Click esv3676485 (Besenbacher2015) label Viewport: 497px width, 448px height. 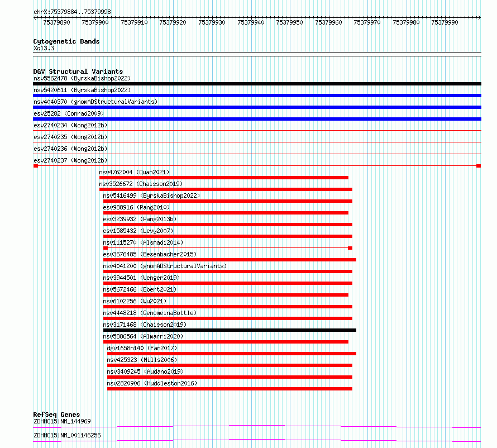tap(150, 254)
